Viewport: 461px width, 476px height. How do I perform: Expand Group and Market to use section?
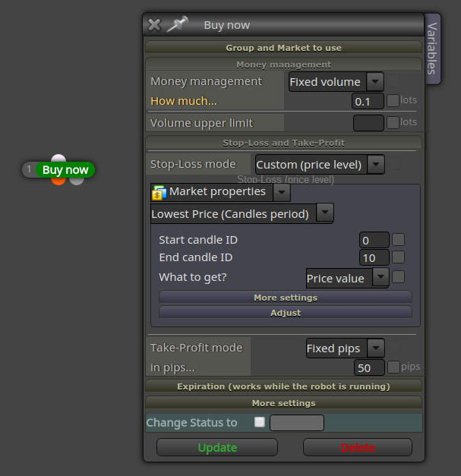pos(283,48)
